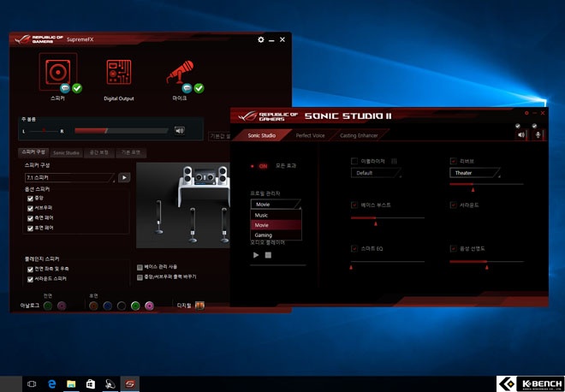Open equalizer bars icon next to 이퀄라이저
This screenshot has width=565, height=392.
[394, 162]
